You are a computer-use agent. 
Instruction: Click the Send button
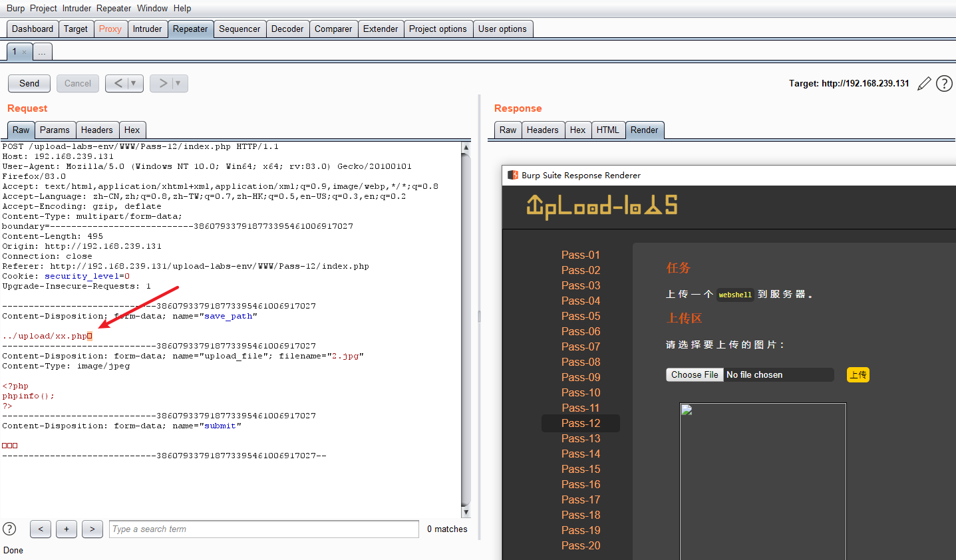[x=29, y=83]
